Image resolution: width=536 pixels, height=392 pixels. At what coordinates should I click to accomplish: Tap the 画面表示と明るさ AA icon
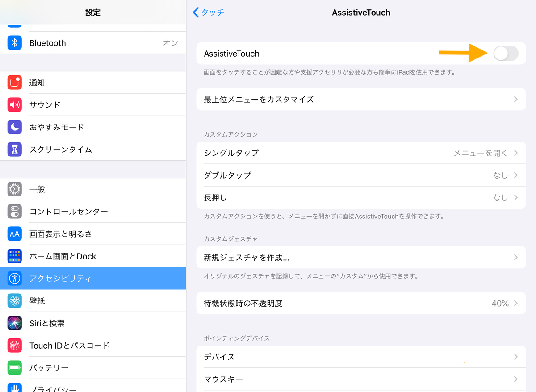[x=15, y=234]
